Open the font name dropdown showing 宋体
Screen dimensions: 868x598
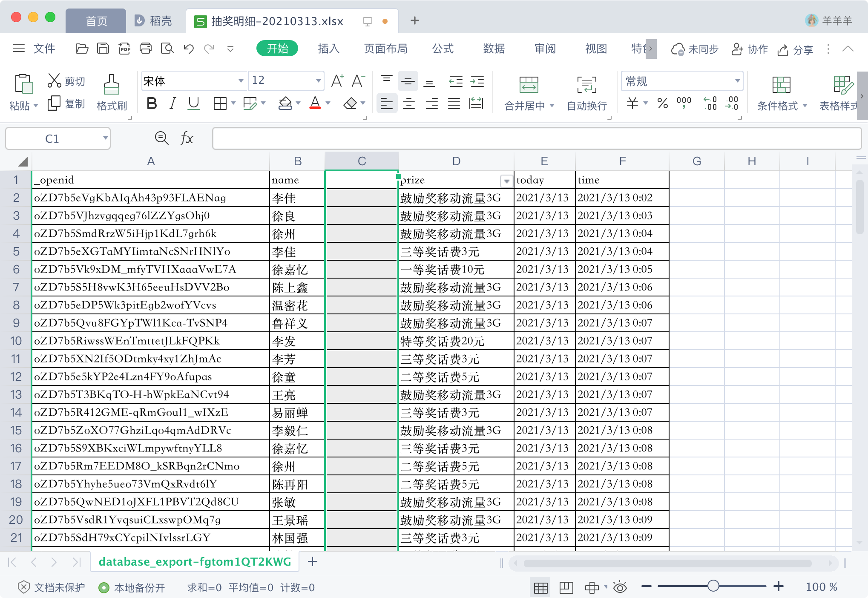tap(241, 80)
